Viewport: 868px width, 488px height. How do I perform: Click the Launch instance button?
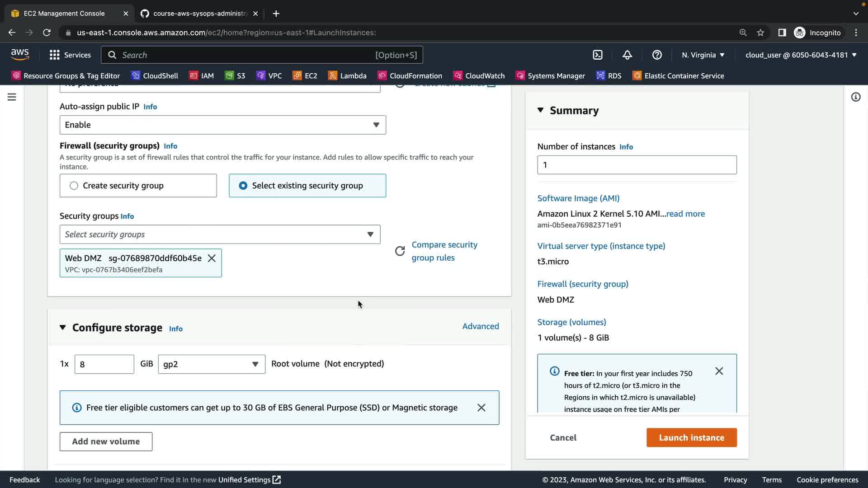(x=691, y=437)
